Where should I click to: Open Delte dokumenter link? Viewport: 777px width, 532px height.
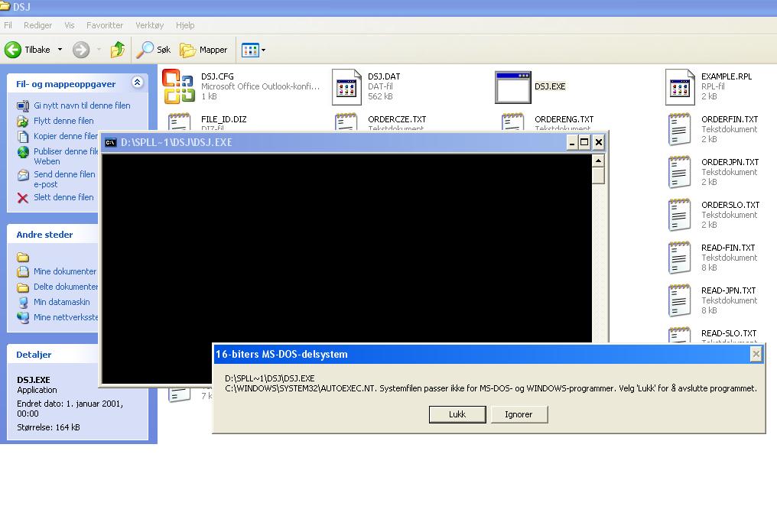(x=66, y=287)
